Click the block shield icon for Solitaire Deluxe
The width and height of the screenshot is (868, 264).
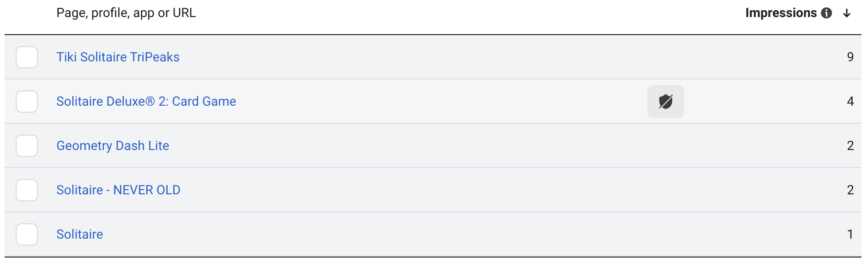click(665, 102)
